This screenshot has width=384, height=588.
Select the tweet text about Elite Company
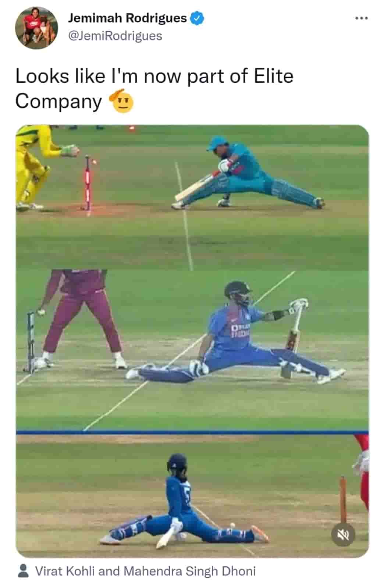pos(154,89)
